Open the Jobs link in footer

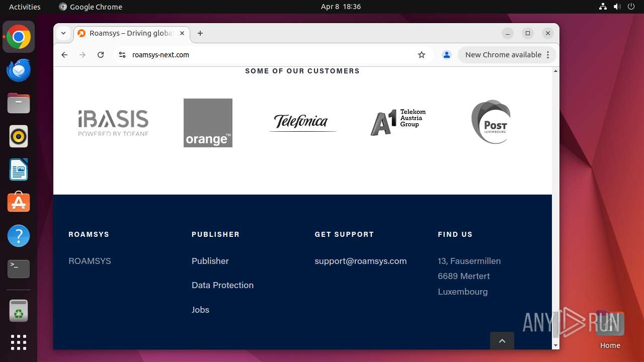click(x=200, y=310)
